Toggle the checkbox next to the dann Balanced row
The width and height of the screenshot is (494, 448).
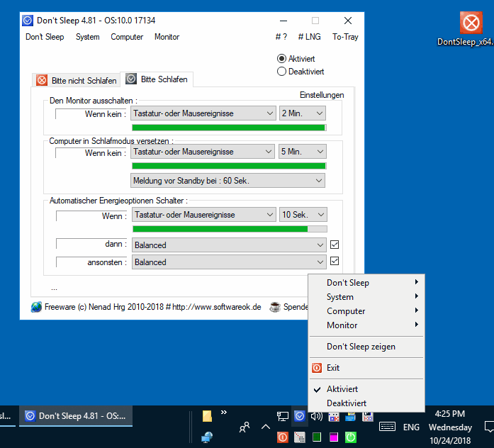(335, 245)
